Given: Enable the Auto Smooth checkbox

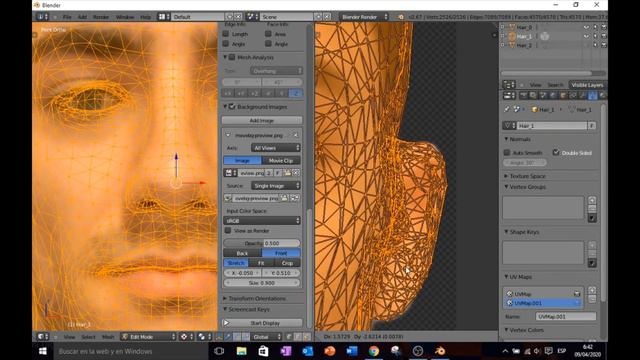Looking at the screenshot, I should click(x=507, y=152).
